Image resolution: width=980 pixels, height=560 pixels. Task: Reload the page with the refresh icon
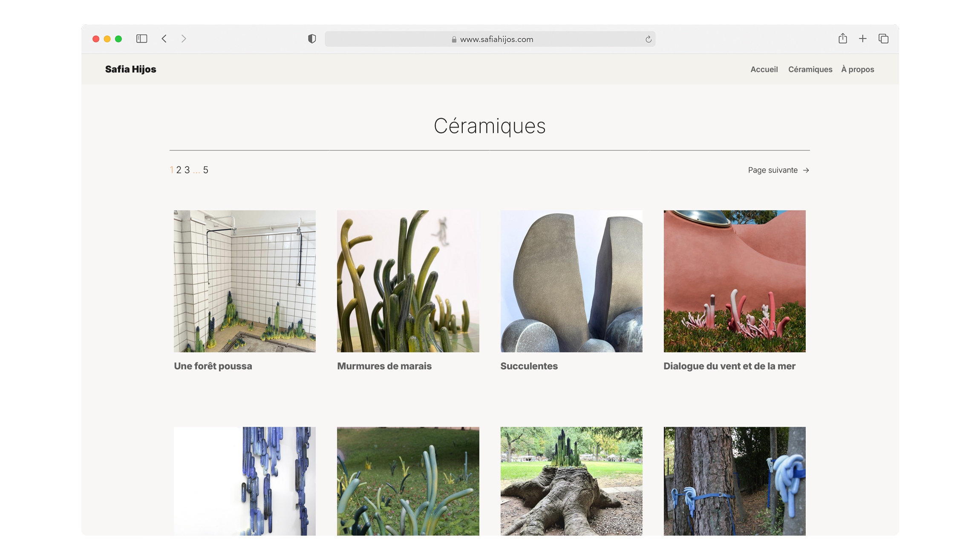[648, 39]
